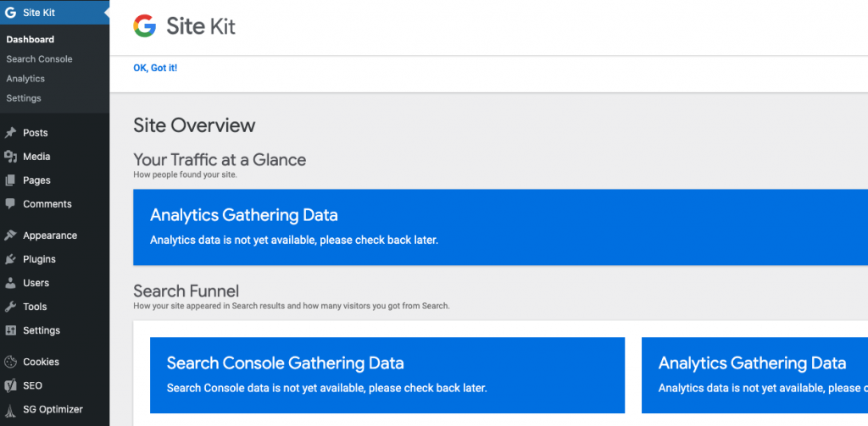Open the SEO menu label
This screenshot has height=426, width=868.
pos(33,385)
